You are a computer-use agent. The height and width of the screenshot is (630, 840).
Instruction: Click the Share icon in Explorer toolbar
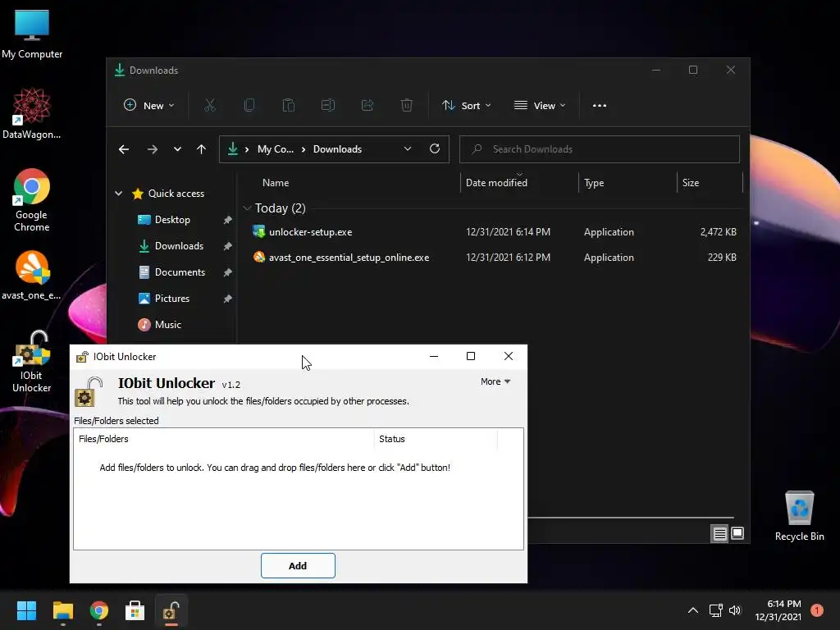(367, 106)
